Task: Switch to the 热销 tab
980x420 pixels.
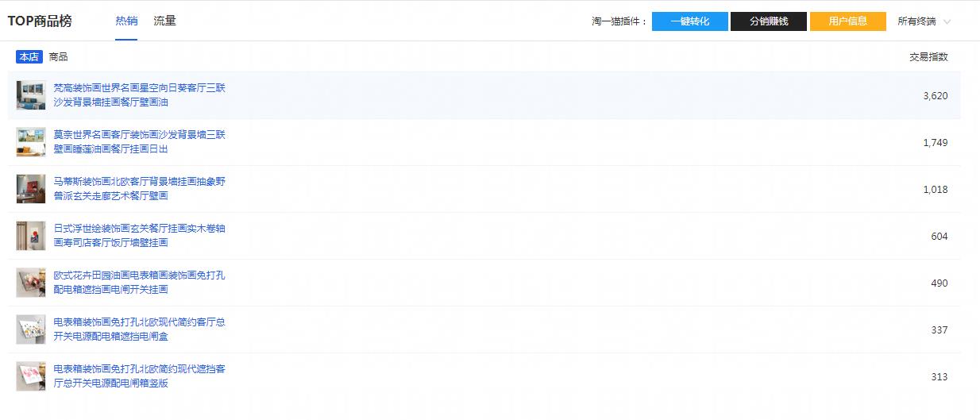Action: [x=126, y=21]
